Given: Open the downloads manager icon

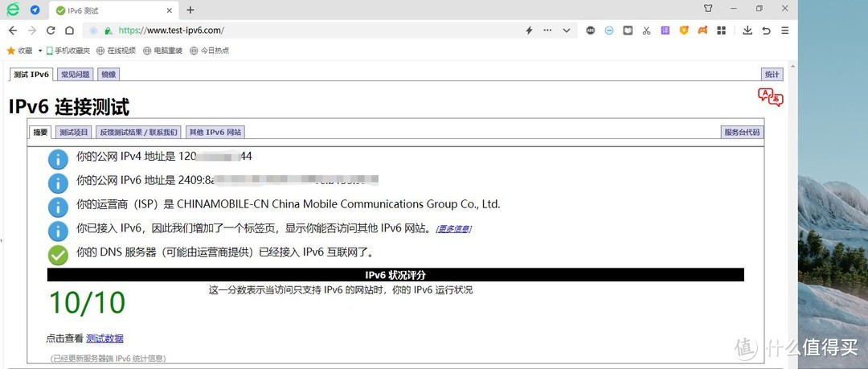Looking at the screenshot, I should coord(747,31).
